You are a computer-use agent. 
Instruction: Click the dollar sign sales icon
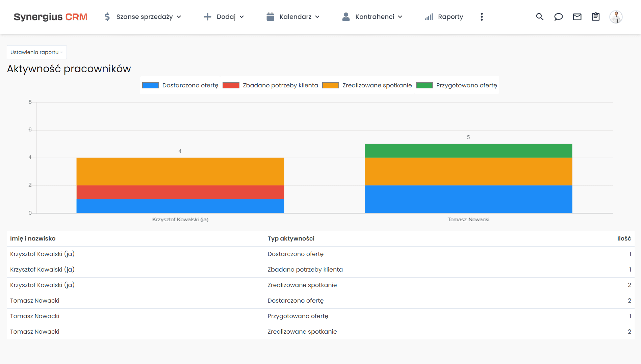pyautogui.click(x=107, y=17)
